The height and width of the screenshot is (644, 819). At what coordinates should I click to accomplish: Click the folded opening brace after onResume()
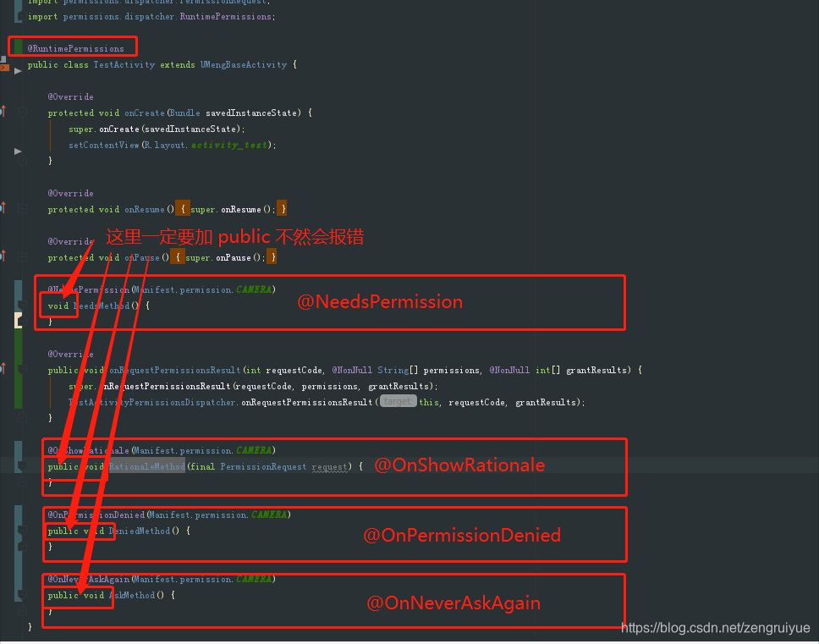(x=182, y=209)
